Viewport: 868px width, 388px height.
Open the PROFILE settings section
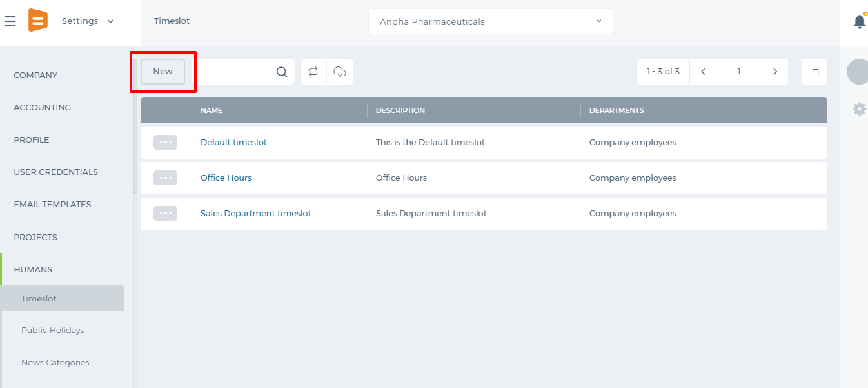tap(32, 139)
